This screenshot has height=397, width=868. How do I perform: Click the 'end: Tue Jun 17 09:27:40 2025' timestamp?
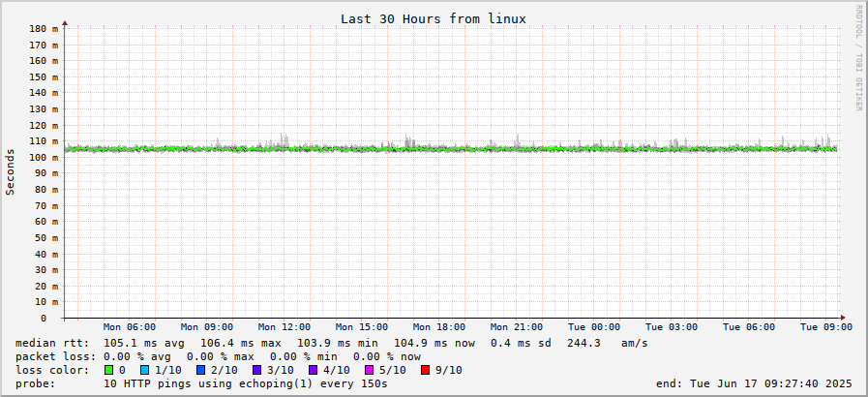pos(755,383)
